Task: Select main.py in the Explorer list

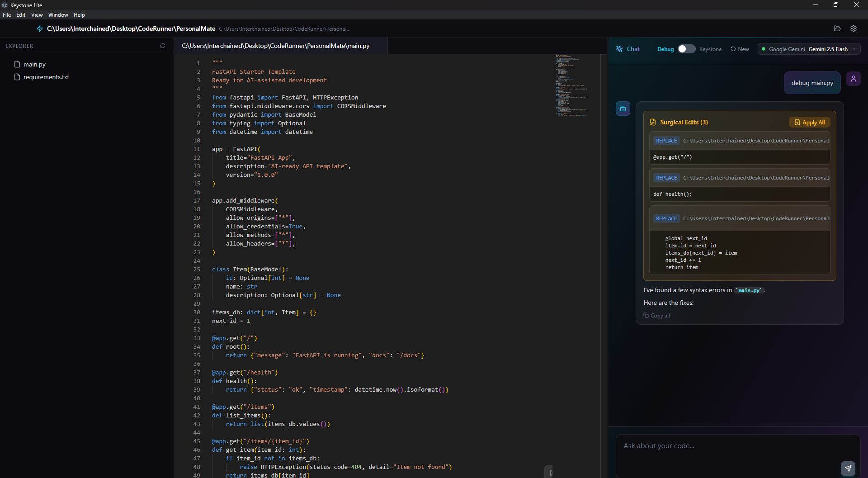Action: pyautogui.click(x=34, y=64)
